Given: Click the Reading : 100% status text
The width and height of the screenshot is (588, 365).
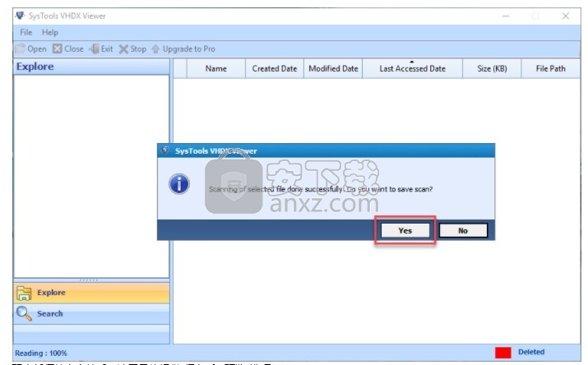Looking at the screenshot, I should point(41,353).
